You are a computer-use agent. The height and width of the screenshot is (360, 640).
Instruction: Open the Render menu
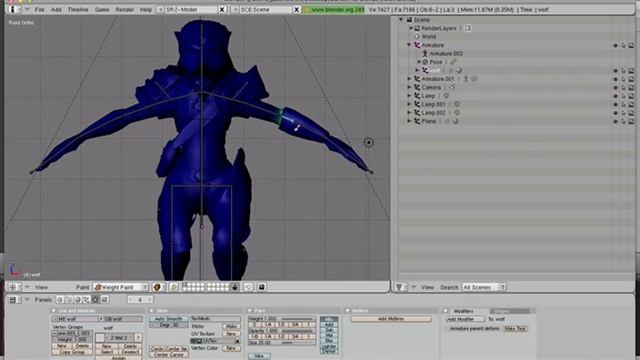tap(124, 9)
